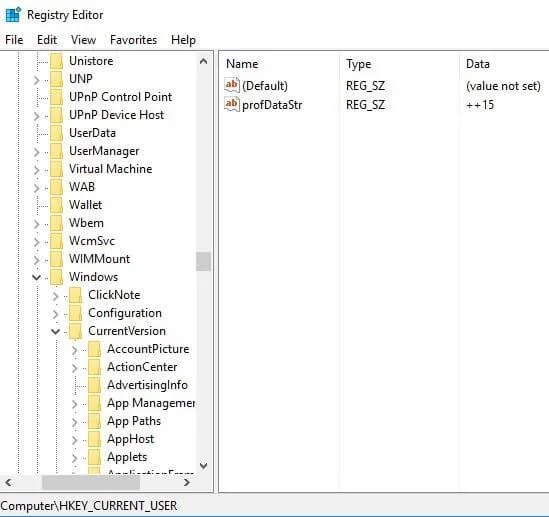The height and width of the screenshot is (517, 549).
Task: Open the View menu
Action: coord(83,40)
